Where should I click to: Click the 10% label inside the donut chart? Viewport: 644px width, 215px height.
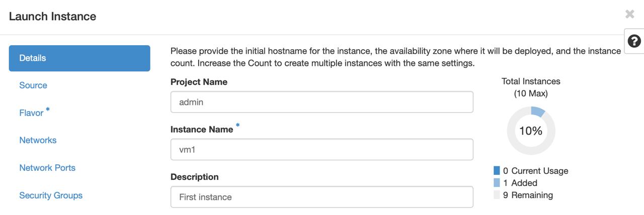[531, 131]
